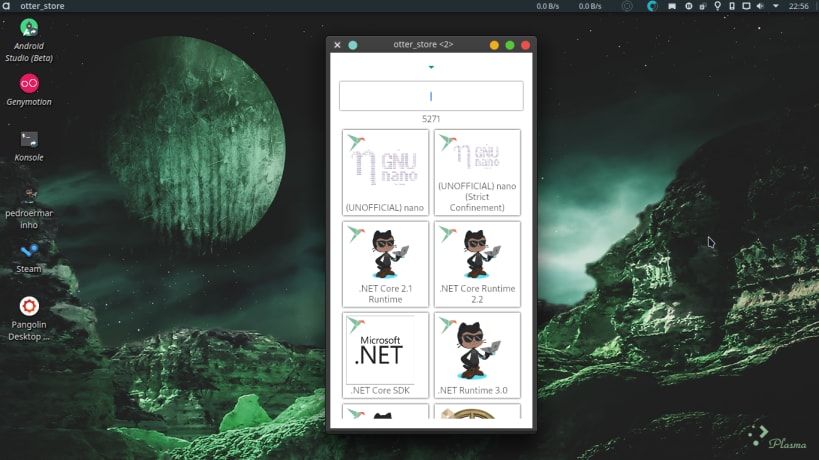819x460 pixels.
Task: Launch Konsole from the desktop
Action: (29, 146)
